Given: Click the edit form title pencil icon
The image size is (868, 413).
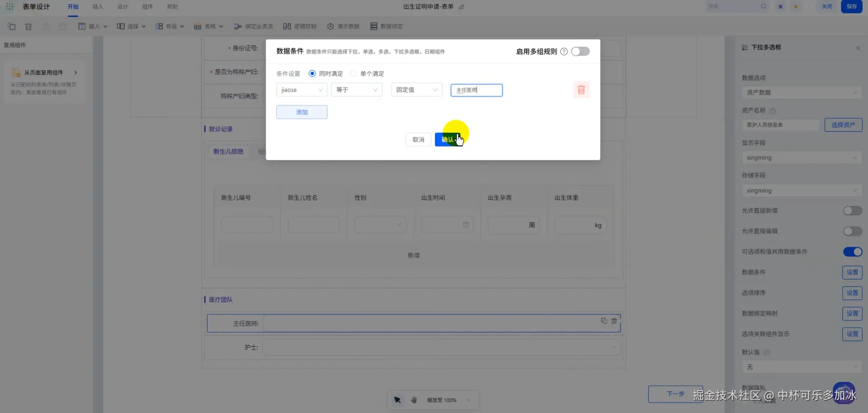Looking at the screenshot, I should point(462,7).
